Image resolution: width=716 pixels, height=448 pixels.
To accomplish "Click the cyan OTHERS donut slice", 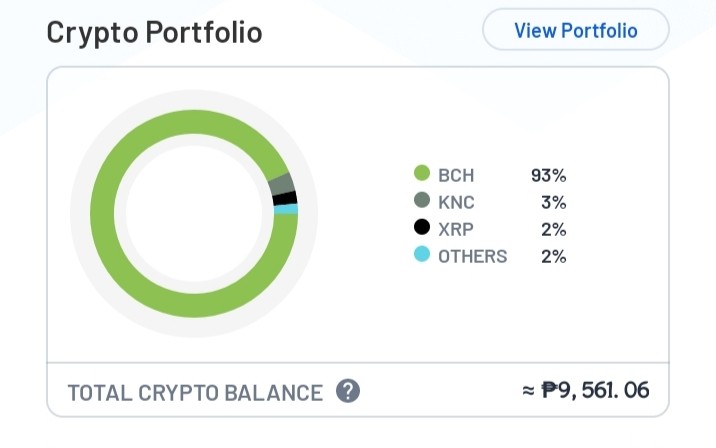I will pos(286,210).
